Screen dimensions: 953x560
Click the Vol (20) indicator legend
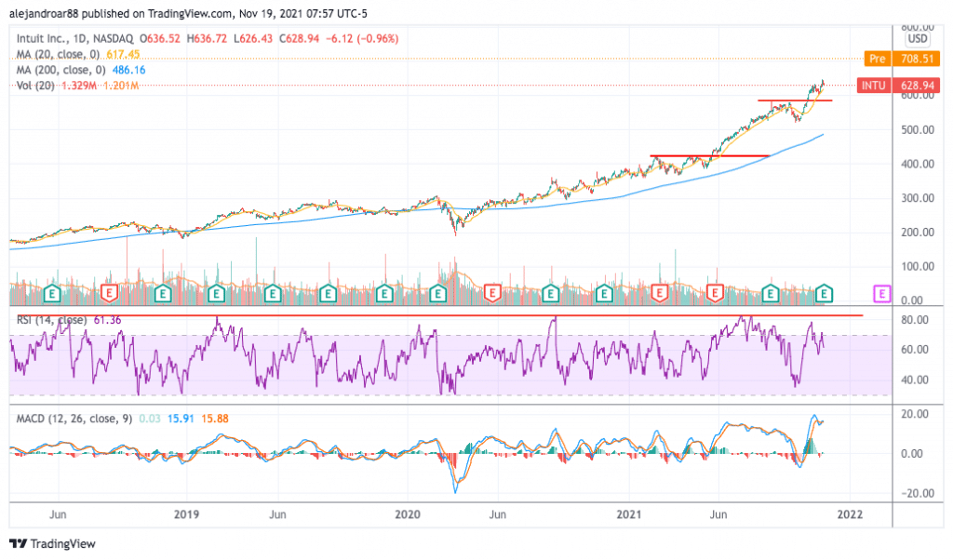tap(35, 86)
